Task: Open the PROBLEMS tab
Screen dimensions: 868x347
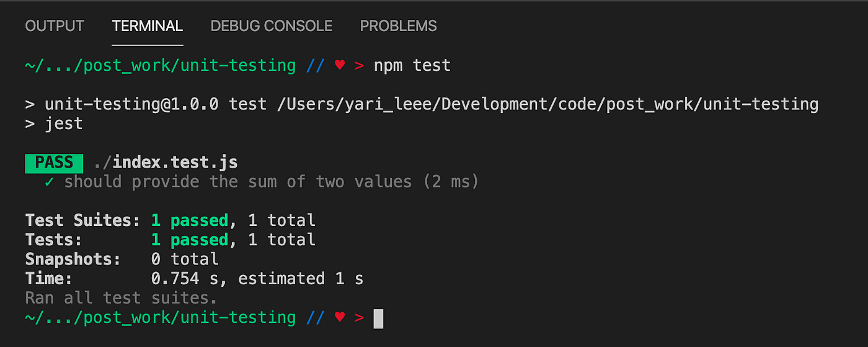Action: 399,26
